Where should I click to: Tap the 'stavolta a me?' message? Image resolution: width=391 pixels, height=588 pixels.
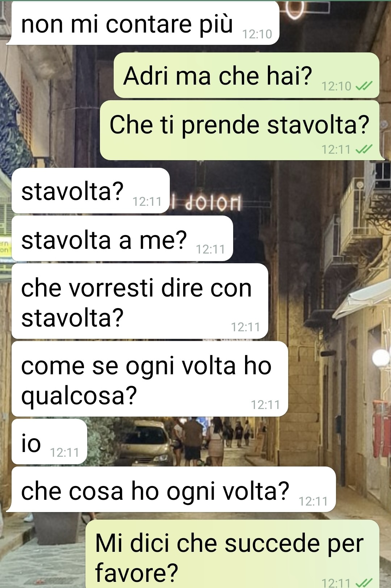122,239
